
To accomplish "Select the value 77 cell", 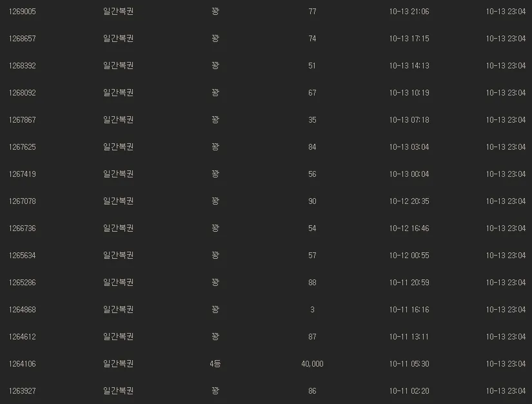I will pyautogui.click(x=312, y=12).
